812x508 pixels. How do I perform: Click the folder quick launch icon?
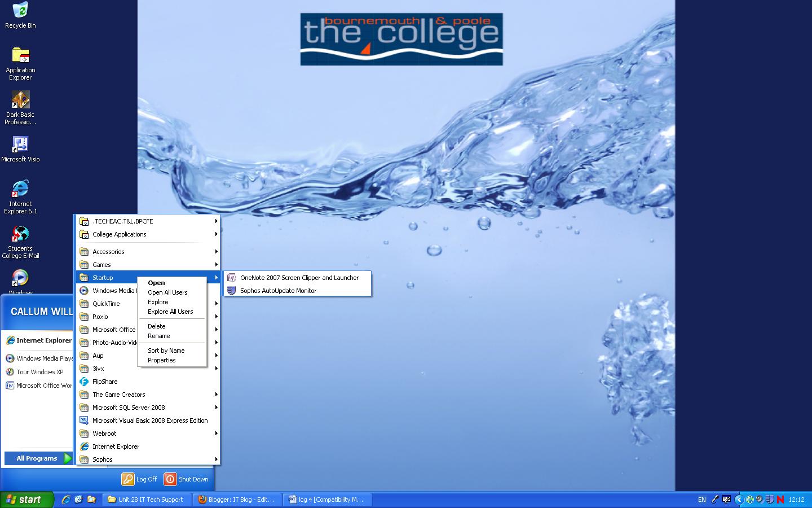tap(91, 500)
